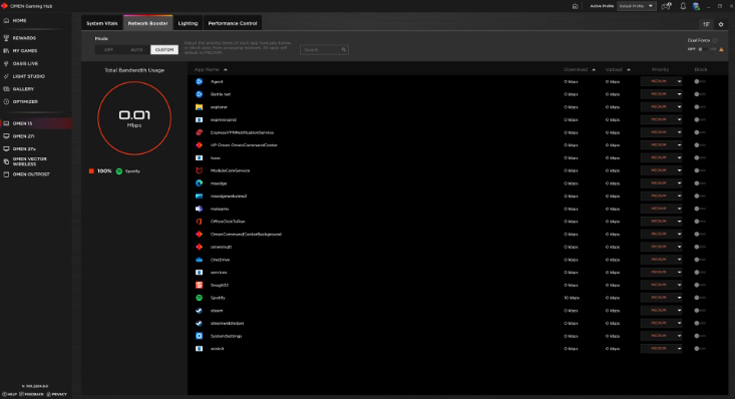Open settings gear icon below title bar
Screen dimensions: 735x399
tap(721, 24)
